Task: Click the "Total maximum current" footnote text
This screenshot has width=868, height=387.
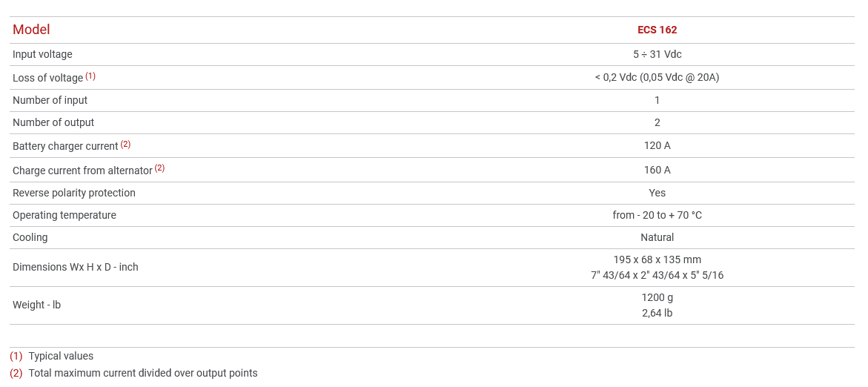Action: pos(143,373)
